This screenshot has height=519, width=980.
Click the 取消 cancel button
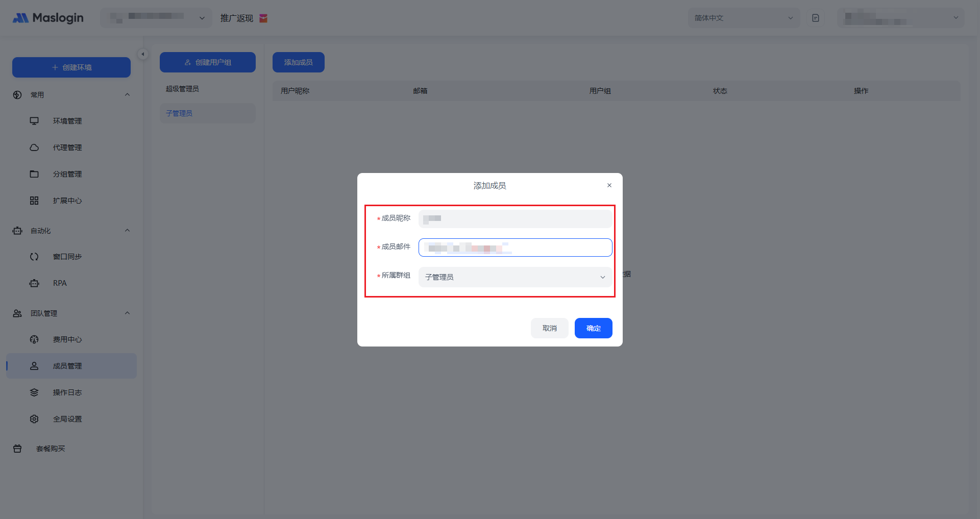tap(549, 328)
